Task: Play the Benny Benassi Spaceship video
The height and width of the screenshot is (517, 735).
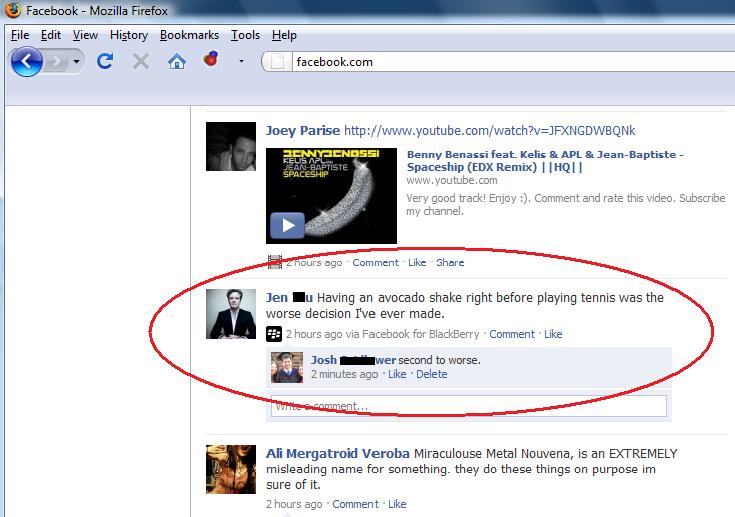Action: [x=287, y=225]
